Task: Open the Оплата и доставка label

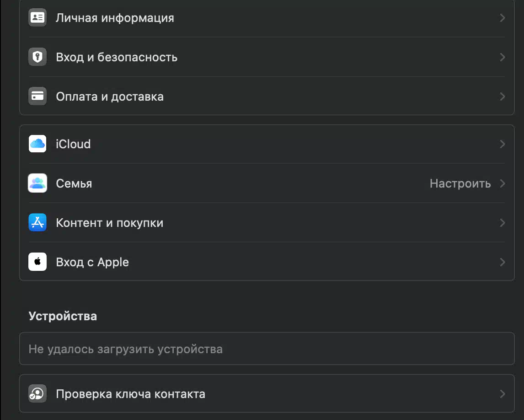Action: 110,97
